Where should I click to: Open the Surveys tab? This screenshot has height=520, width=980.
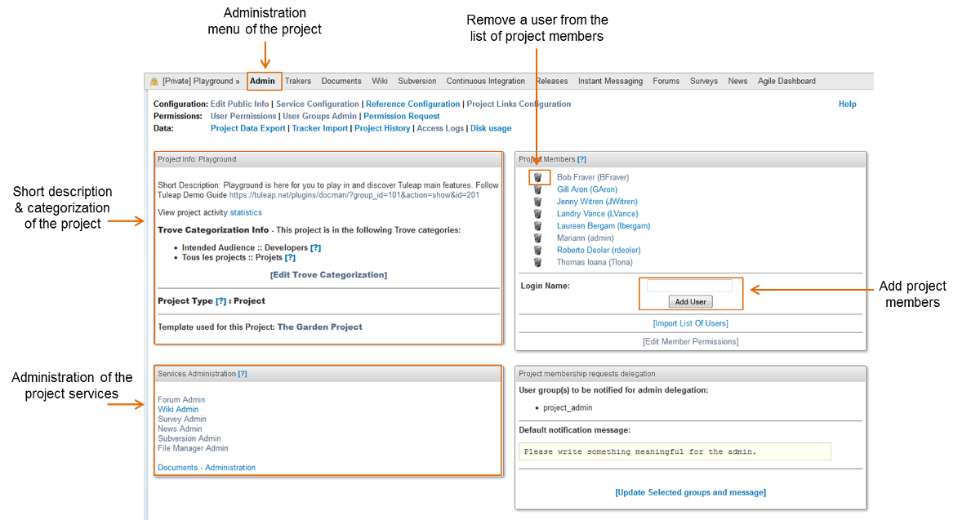tap(704, 81)
